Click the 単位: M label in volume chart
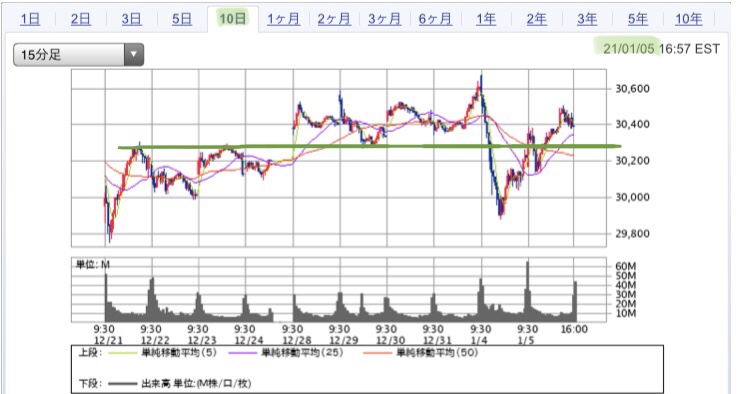The image size is (741, 394). pyautogui.click(x=93, y=265)
